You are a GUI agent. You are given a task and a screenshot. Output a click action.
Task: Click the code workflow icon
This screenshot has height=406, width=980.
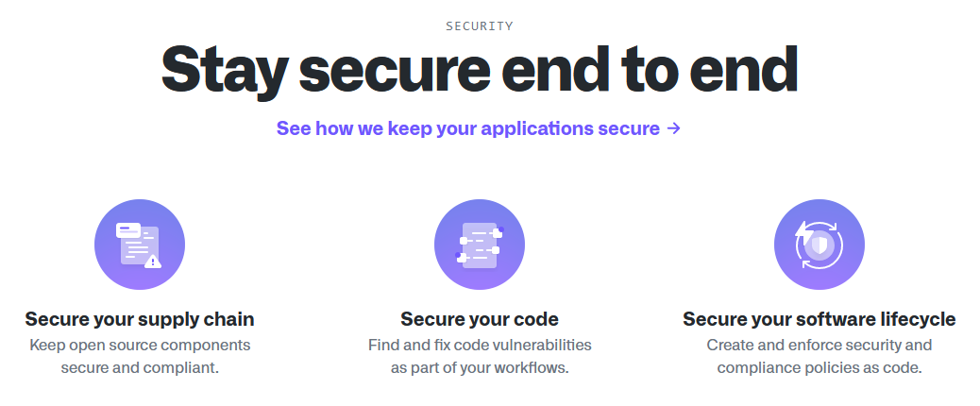tap(480, 245)
